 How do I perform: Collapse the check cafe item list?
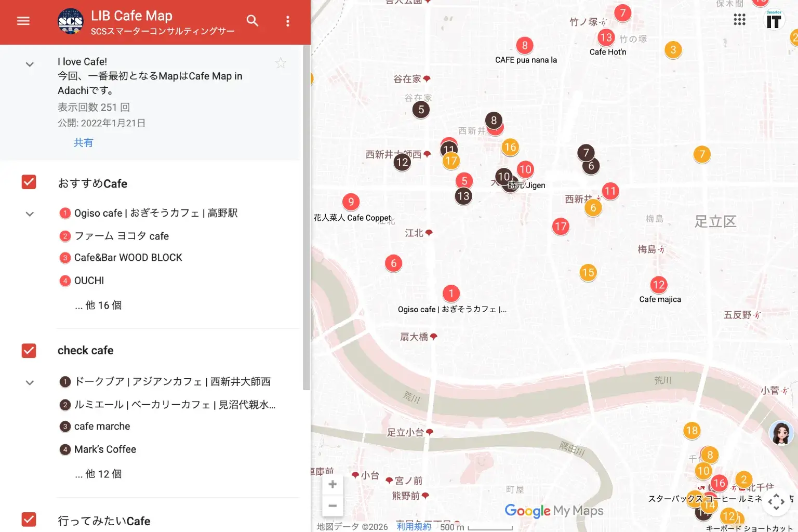[29, 382]
